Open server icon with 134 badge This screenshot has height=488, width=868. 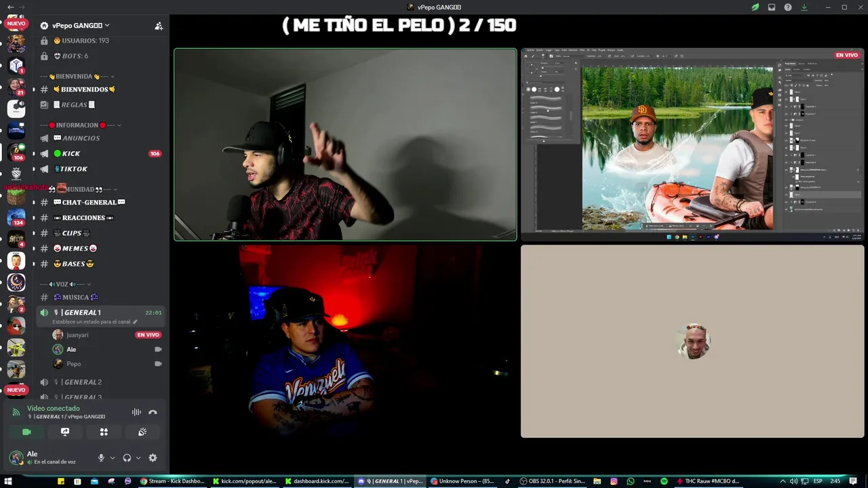pyautogui.click(x=16, y=218)
